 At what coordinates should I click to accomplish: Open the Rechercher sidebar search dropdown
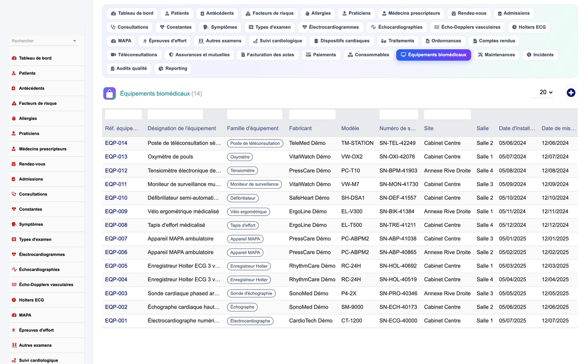(44, 41)
